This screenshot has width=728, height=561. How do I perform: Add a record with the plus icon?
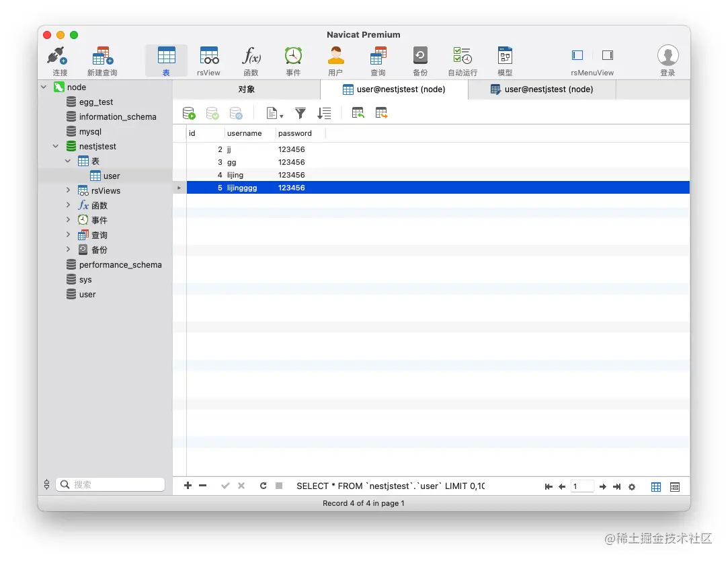(188, 485)
